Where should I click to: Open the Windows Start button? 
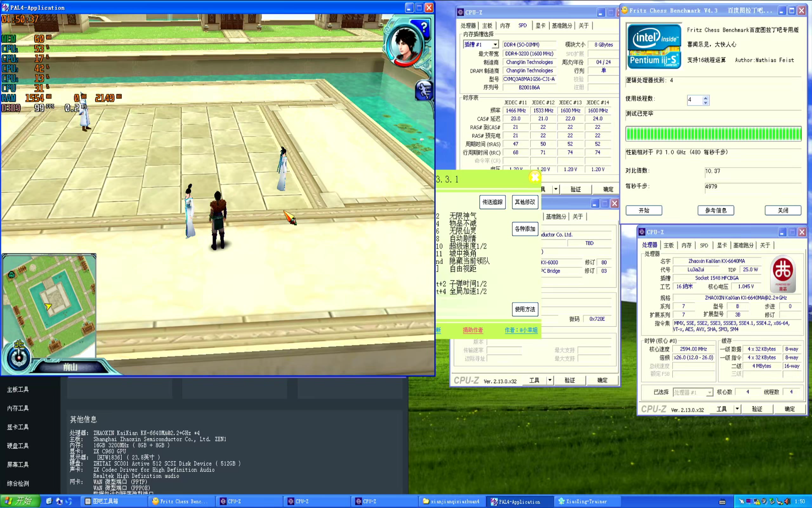(x=20, y=501)
